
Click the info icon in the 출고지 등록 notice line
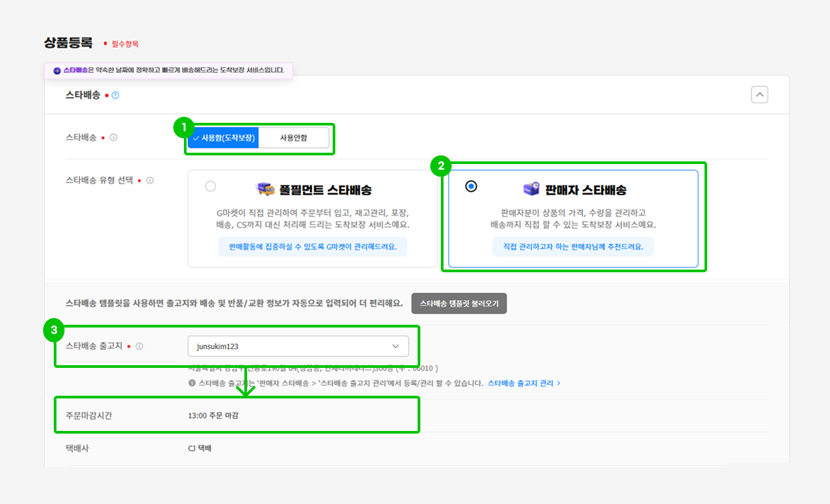[192, 382]
